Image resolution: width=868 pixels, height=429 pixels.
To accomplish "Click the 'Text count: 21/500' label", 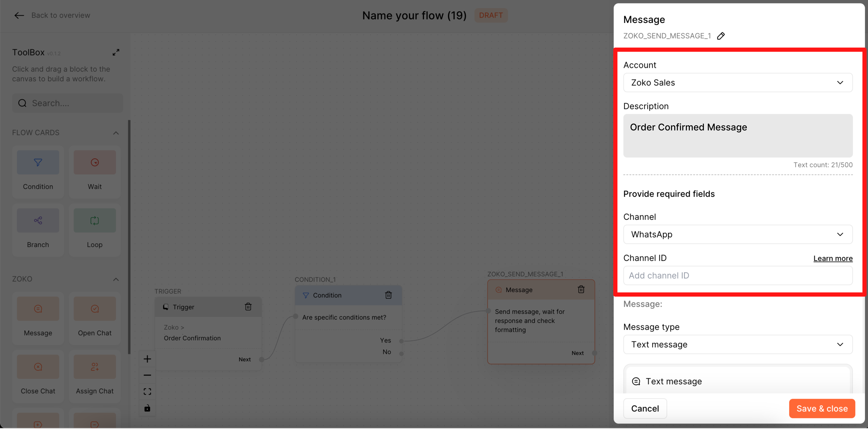I will coord(823,165).
